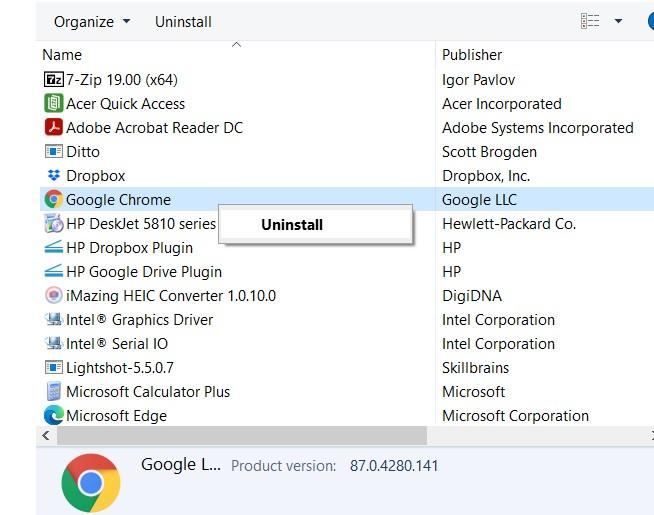Image resolution: width=654 pixels, height=515 pixels.
Task: Select the Dropbox program entry
Action: coord(96,176)
